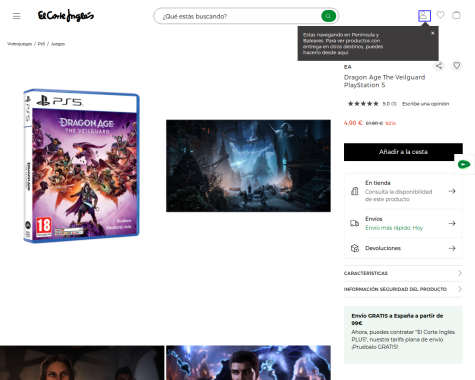Click the EA brand label
The width and height of the screenshot is (475, 380).
[348, 67]
